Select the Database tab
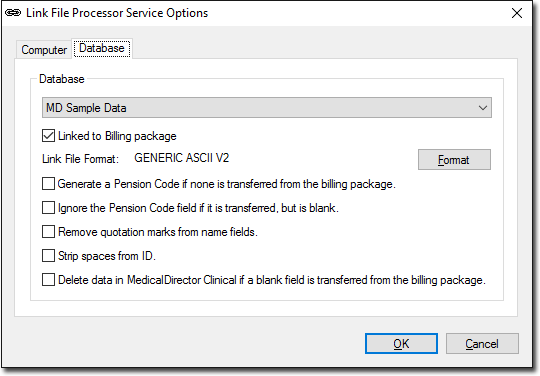The image size is (540, 376). 102,48
